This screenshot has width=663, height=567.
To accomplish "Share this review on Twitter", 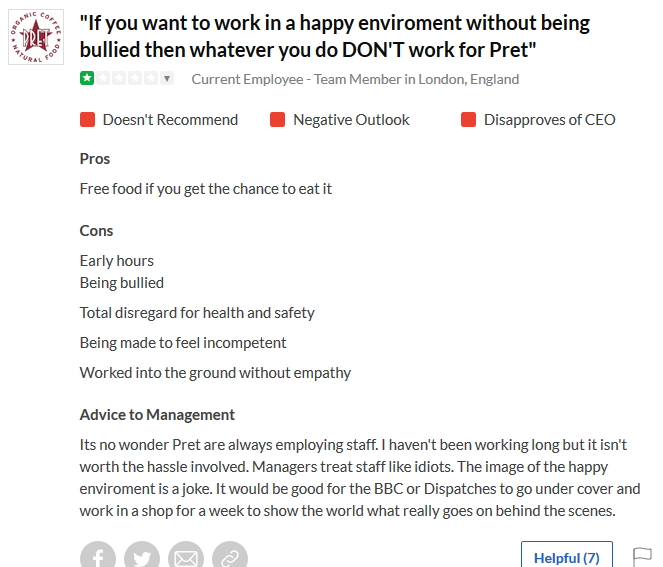I will 142,556.
